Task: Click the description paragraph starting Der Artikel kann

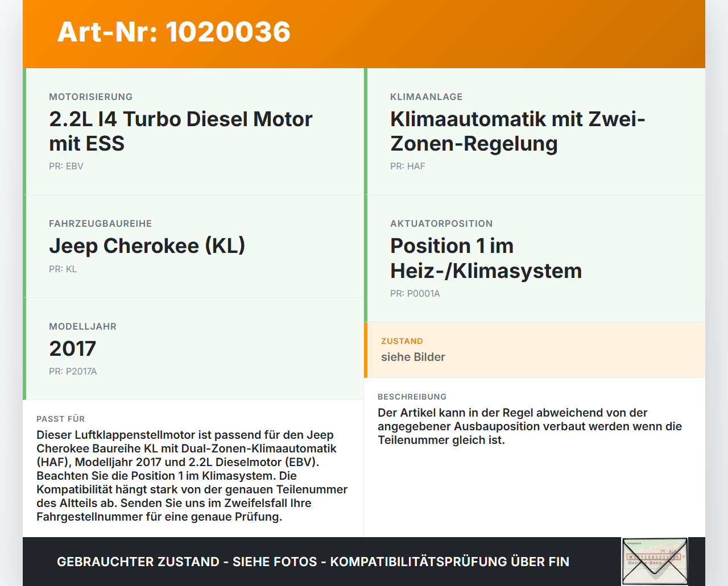Action: [x=530, y=426]
